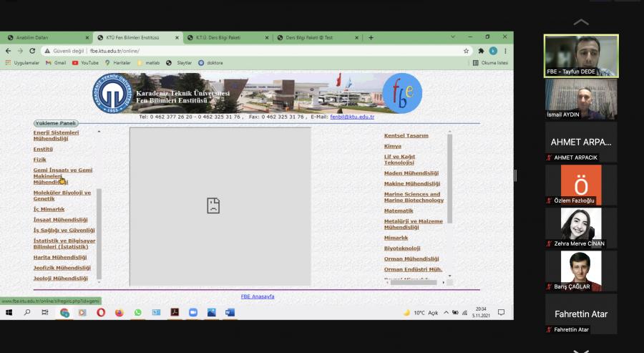Viewport: 644px width, 353px height.
Task: Reload the page with refresh icon
Action: pos(32,51)
